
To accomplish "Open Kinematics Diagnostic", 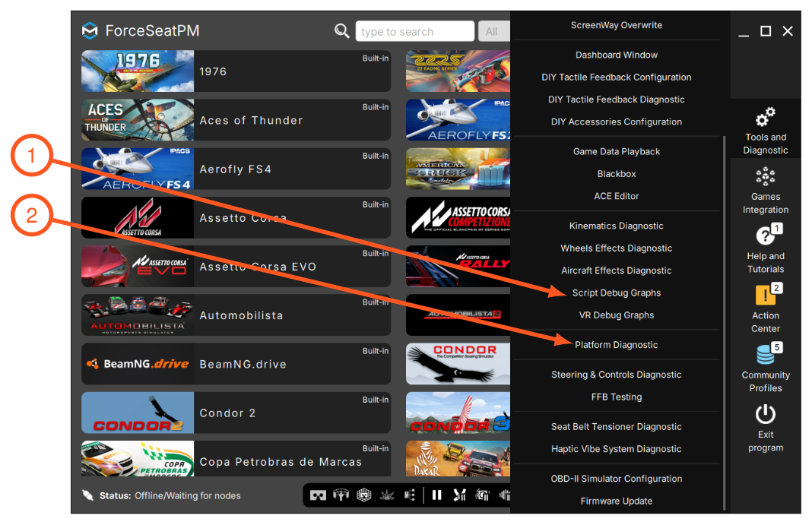I will (x=617, y=226).
